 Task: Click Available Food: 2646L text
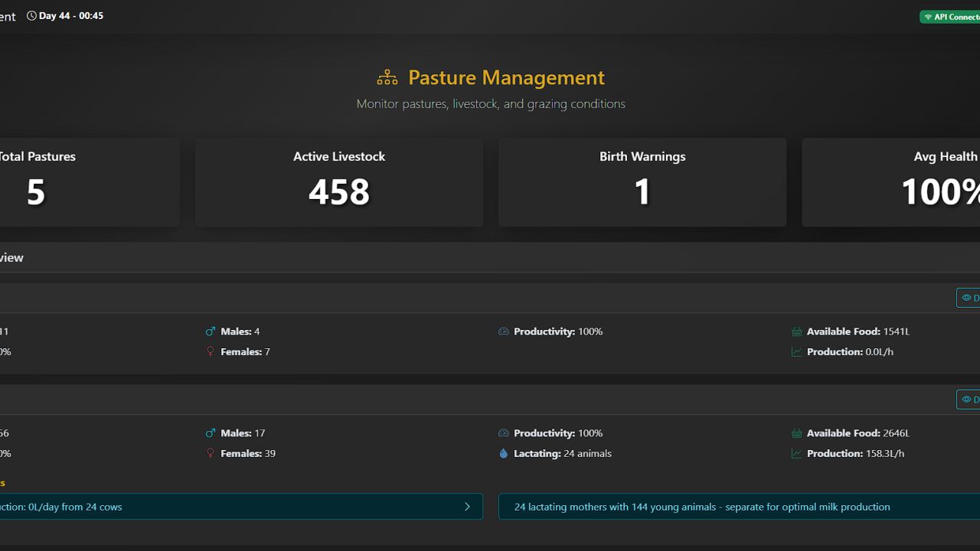858,433
